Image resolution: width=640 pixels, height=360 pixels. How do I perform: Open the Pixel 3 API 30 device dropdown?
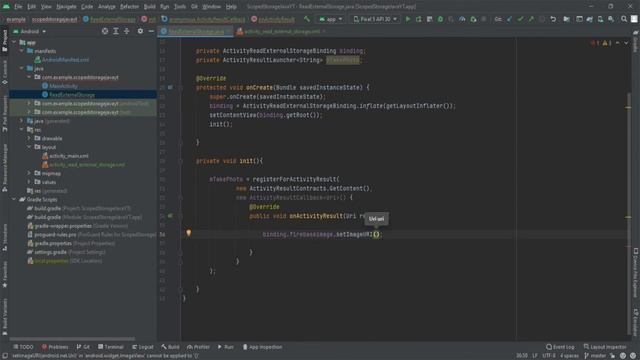[x=375, y=19]
